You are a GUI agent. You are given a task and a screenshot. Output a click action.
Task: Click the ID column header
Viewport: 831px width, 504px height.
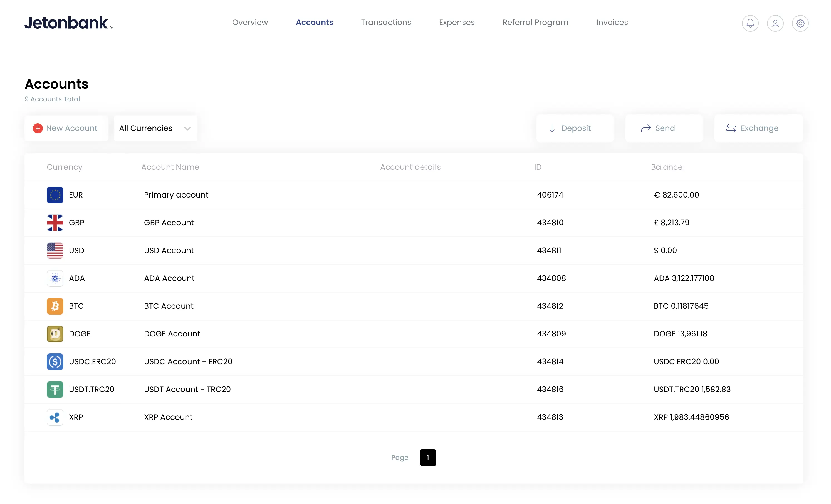coord(538,167)
